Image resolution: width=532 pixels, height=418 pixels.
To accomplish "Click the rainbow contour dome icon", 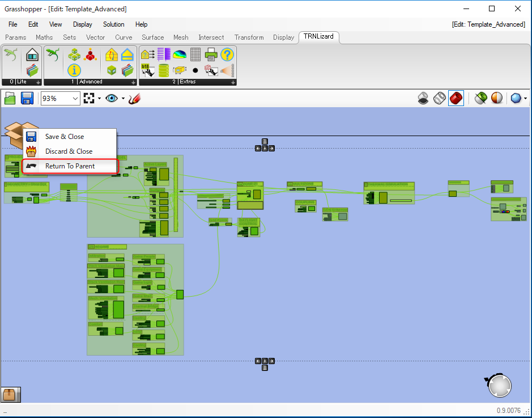I will (180, 54).
